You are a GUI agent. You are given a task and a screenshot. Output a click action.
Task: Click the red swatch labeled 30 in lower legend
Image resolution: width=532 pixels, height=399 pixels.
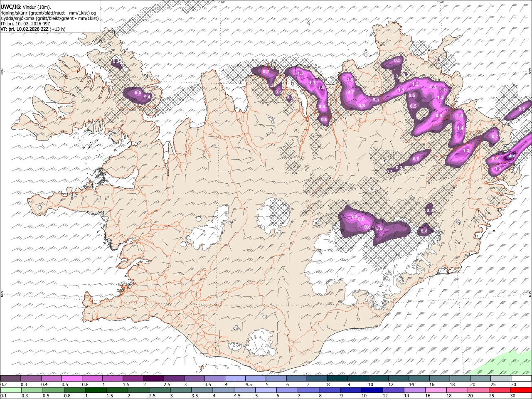pos(521,390)
